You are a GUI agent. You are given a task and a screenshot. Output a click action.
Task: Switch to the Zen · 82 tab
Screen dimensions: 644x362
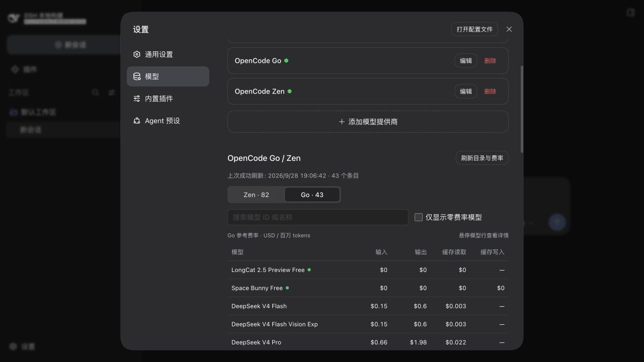click(256, 195)
